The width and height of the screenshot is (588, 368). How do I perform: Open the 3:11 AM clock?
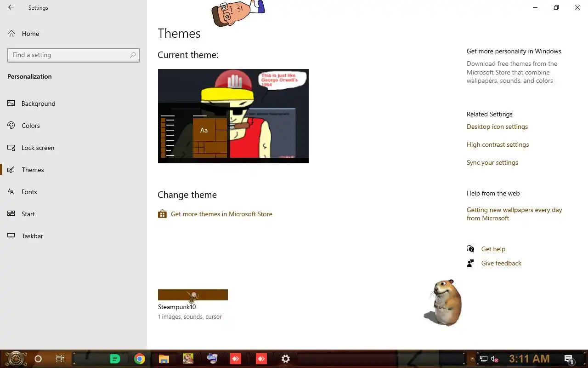pyautogui.click(x=529, y=359)
